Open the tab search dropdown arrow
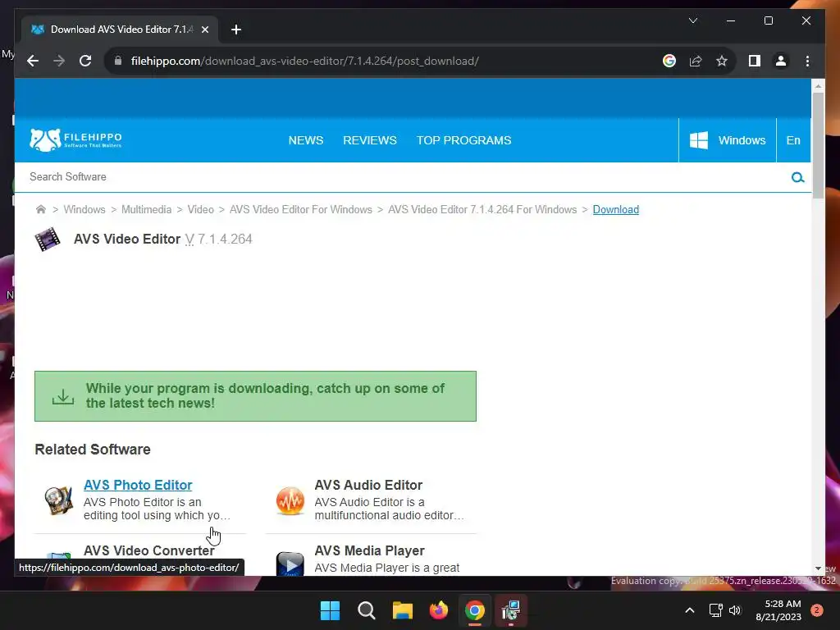Viewport: 840px width, 630px height. click(692, 21)
